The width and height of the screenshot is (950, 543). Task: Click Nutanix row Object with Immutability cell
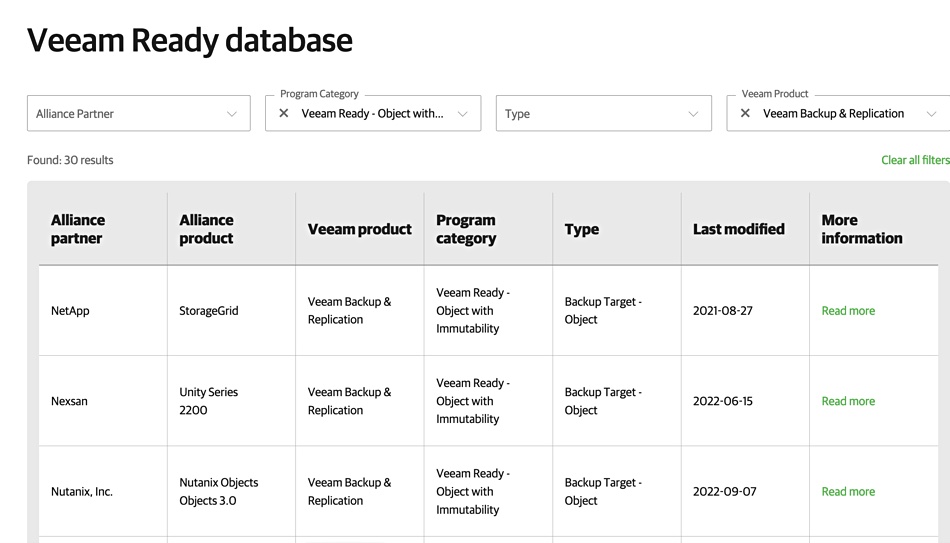click(x=488, y=491)
